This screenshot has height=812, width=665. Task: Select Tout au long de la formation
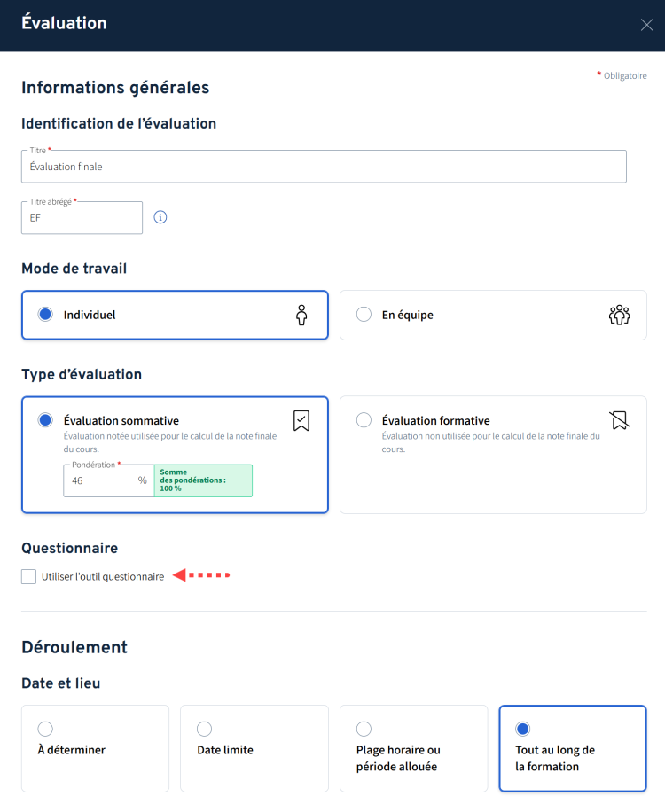tap(522, 729)
